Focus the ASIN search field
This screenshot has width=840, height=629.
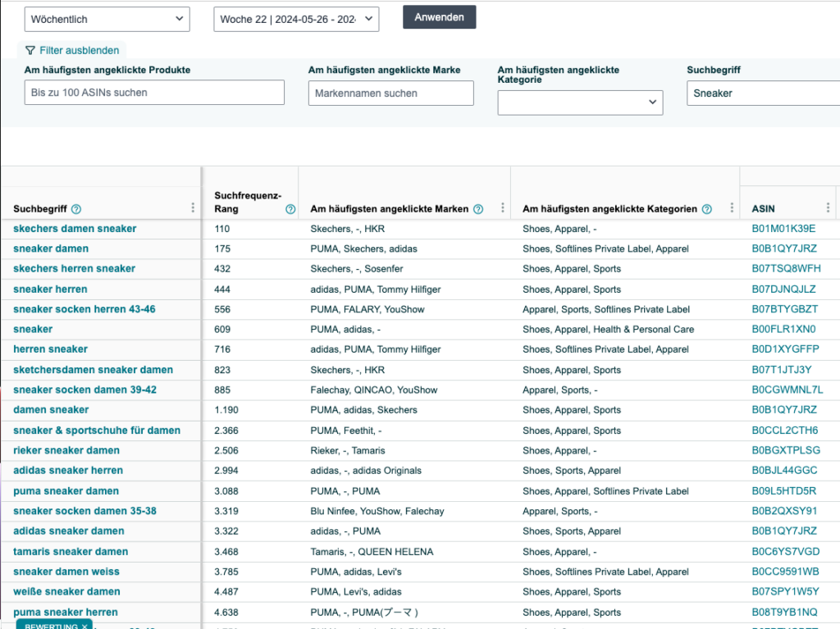pyautogui.click(x=154, y=93)
